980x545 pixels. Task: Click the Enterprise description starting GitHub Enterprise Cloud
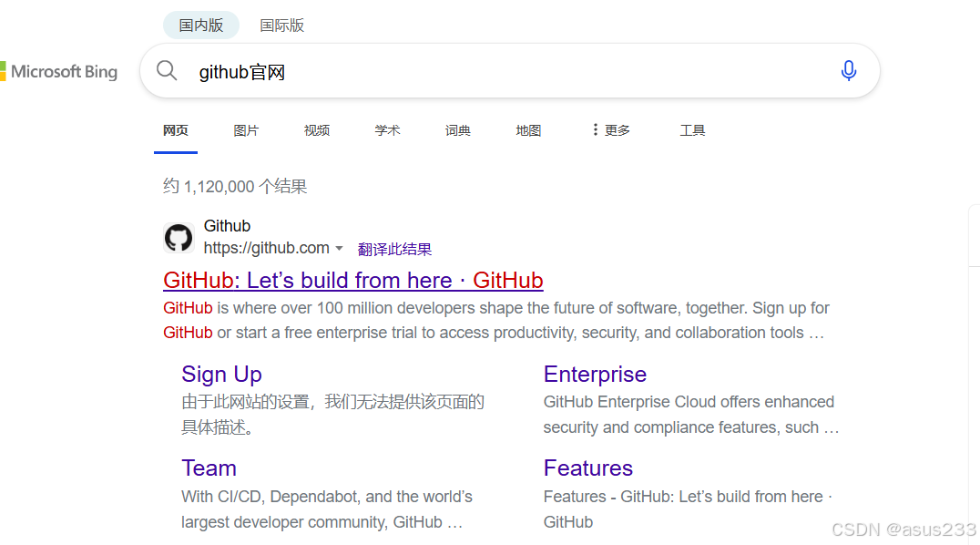691,415
